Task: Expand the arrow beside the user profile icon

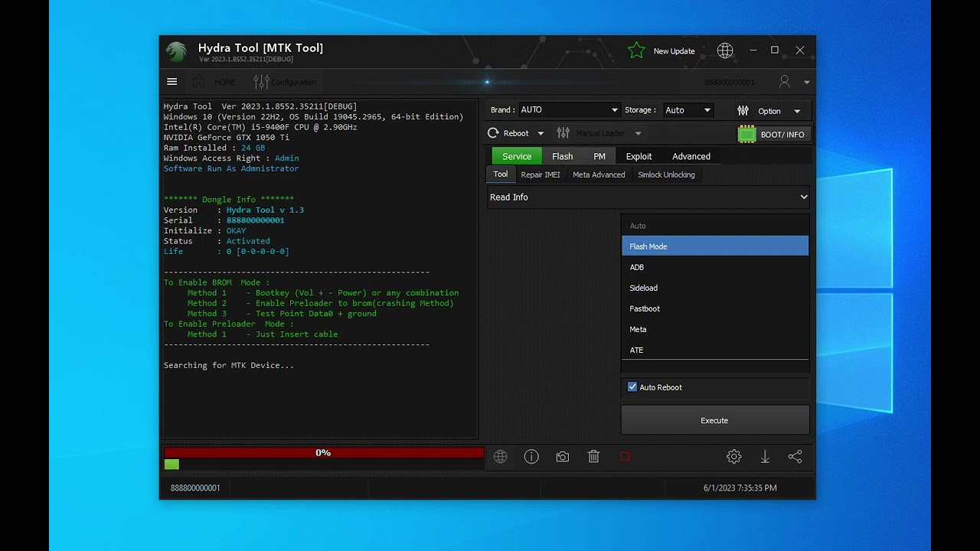Action: pyautogui.click(x=806, y=82)
